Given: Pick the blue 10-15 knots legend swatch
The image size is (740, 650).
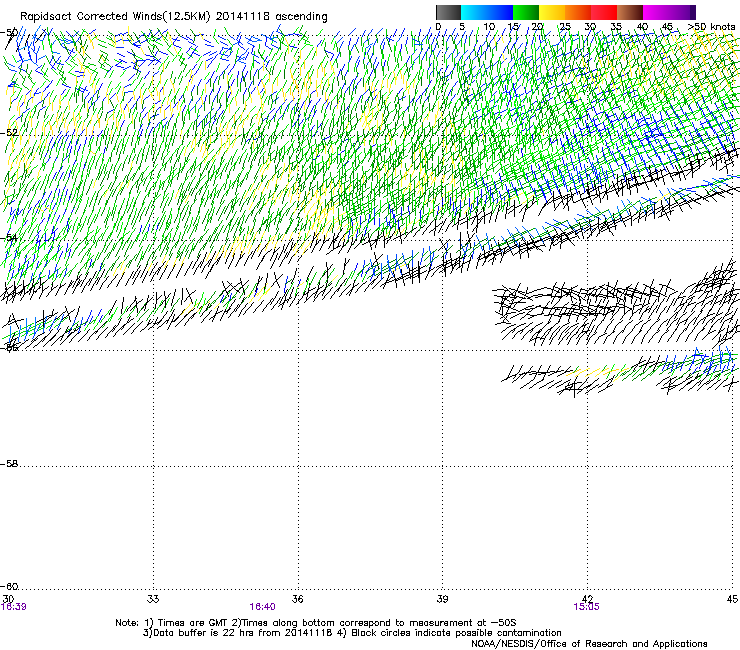Looking at the screenshot, I should click(x=500, y=12).
